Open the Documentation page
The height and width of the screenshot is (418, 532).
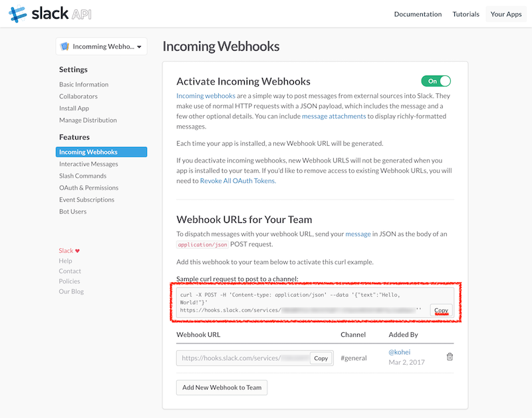pos(418,13)
